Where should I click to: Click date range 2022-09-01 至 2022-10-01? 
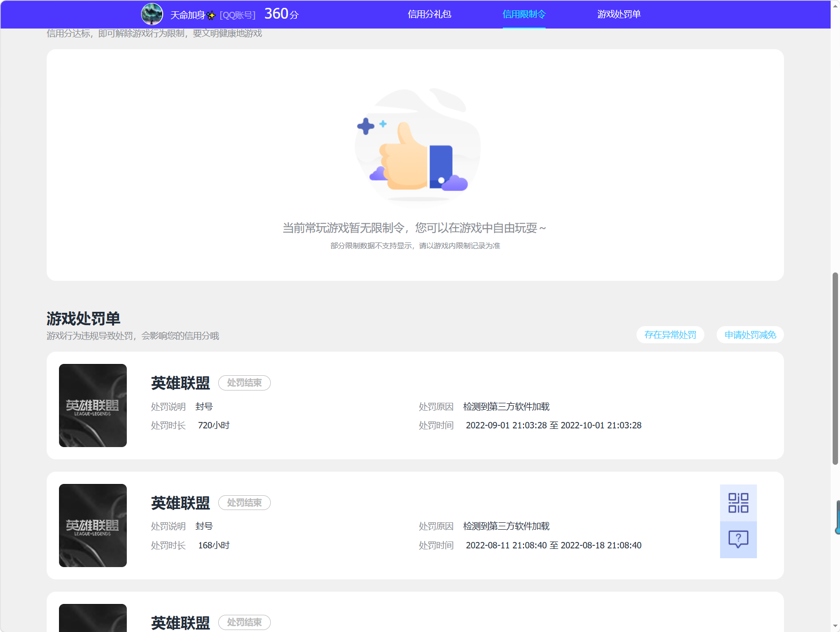[553, 425]
